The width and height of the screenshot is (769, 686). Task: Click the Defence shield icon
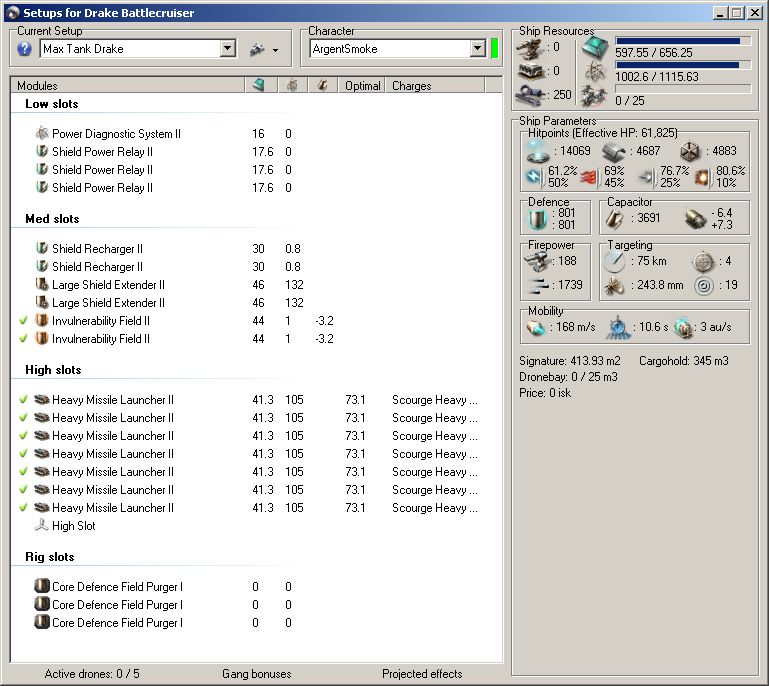coord(537,219)
